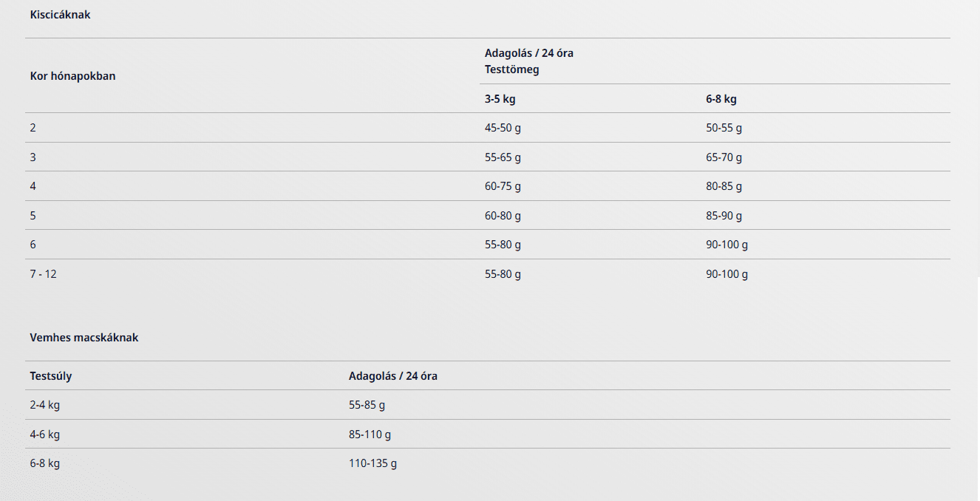The height and width of the screenshot is (501, 980).
Task: Click the 2-4 kg row label
Action: tap(45, 405)
